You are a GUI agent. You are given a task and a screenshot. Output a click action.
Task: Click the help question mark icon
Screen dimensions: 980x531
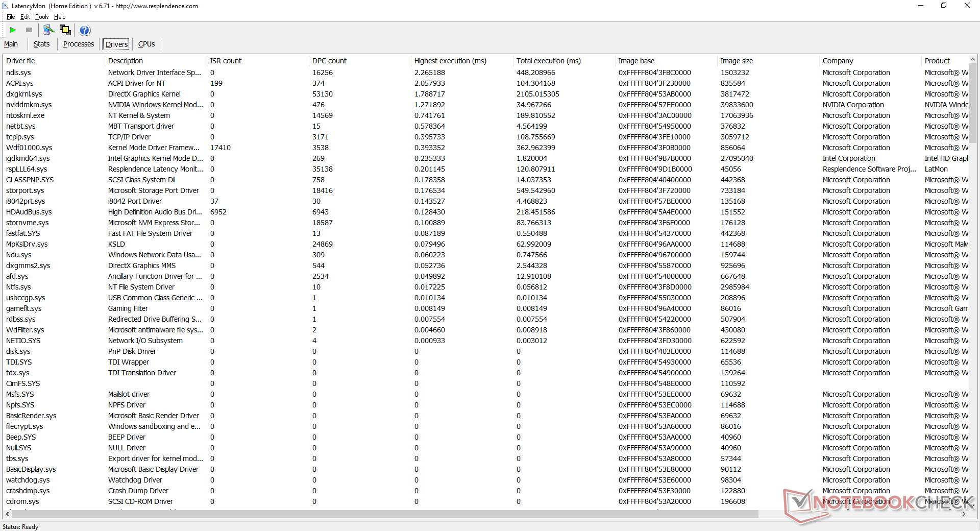click(x=85, y=30)
